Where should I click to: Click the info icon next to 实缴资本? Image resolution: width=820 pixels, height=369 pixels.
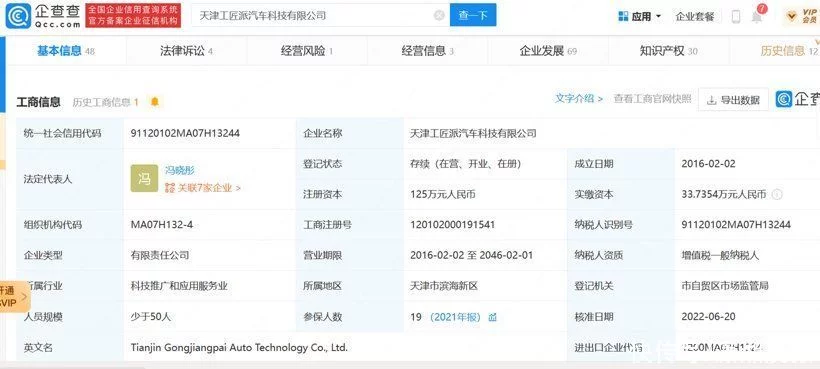(x=777, y=194)
